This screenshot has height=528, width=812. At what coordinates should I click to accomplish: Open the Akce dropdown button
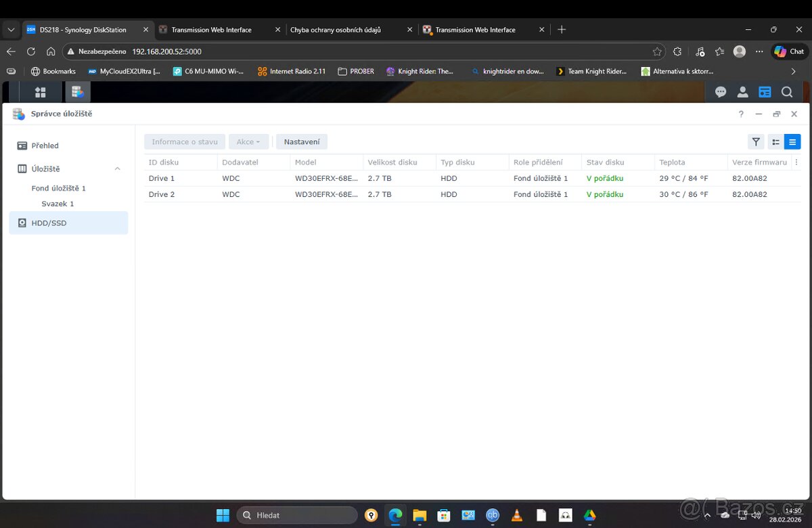[x=248, y=141]
